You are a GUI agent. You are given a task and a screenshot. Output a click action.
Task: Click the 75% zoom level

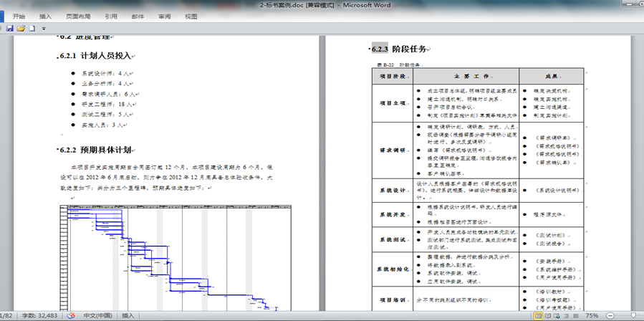click(592, 316)
